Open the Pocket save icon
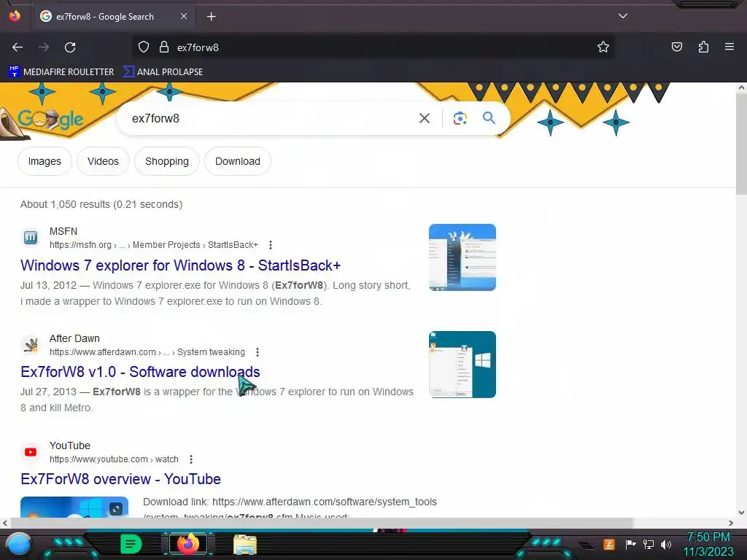 click(x=676, y=47)
